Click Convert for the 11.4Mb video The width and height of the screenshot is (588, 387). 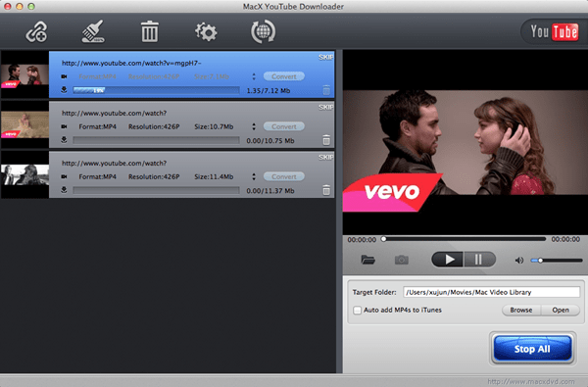284,176
